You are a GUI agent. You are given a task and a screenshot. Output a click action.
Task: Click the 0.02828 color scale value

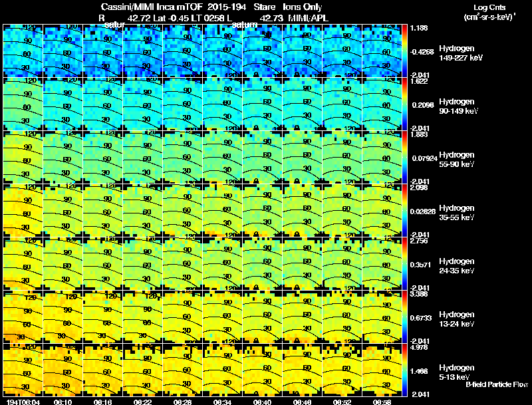click(x=423, y=211)
